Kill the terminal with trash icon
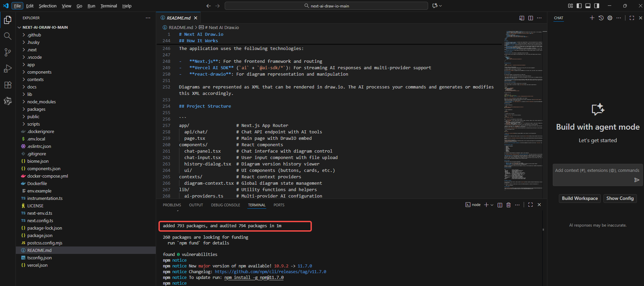Viewport: 644px width, 286px height. tap(509, 205)
